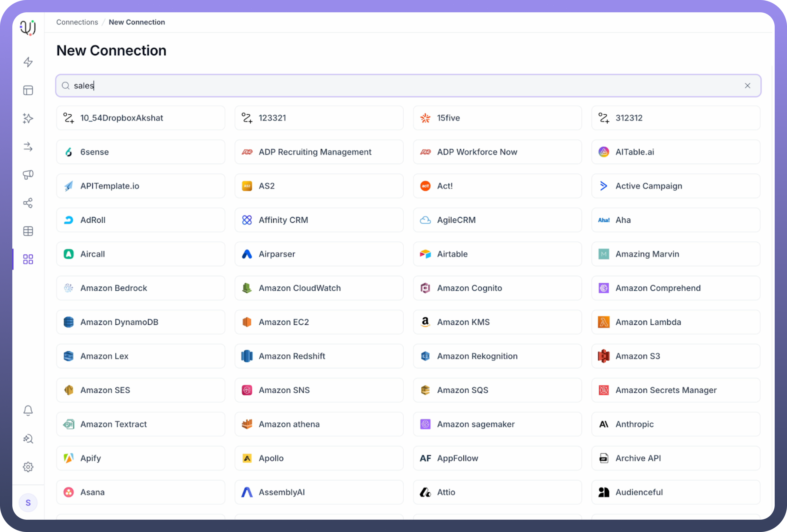Open the megaphone sidebar icon

28,175
